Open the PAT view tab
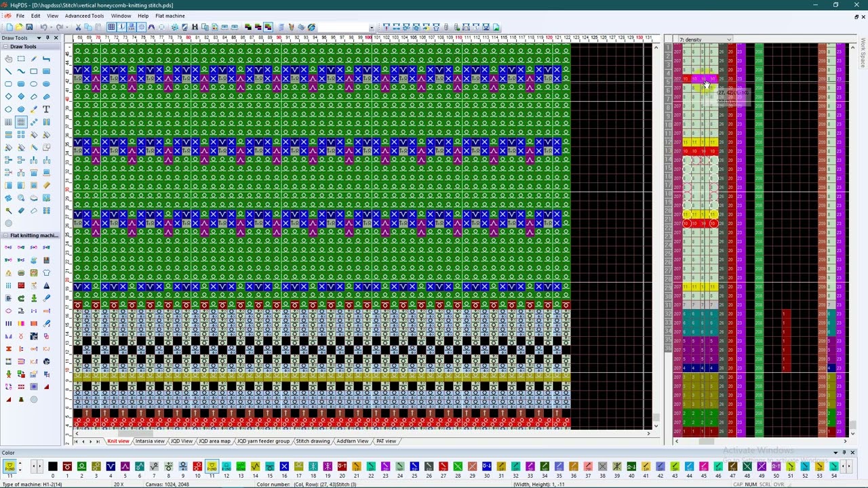Screen dimensions: 868x488 pos(386,441)
